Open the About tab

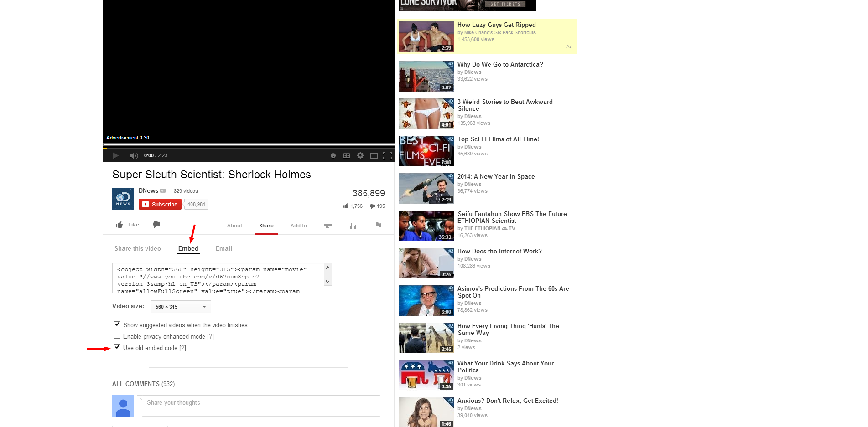click(x=234, y=226)
